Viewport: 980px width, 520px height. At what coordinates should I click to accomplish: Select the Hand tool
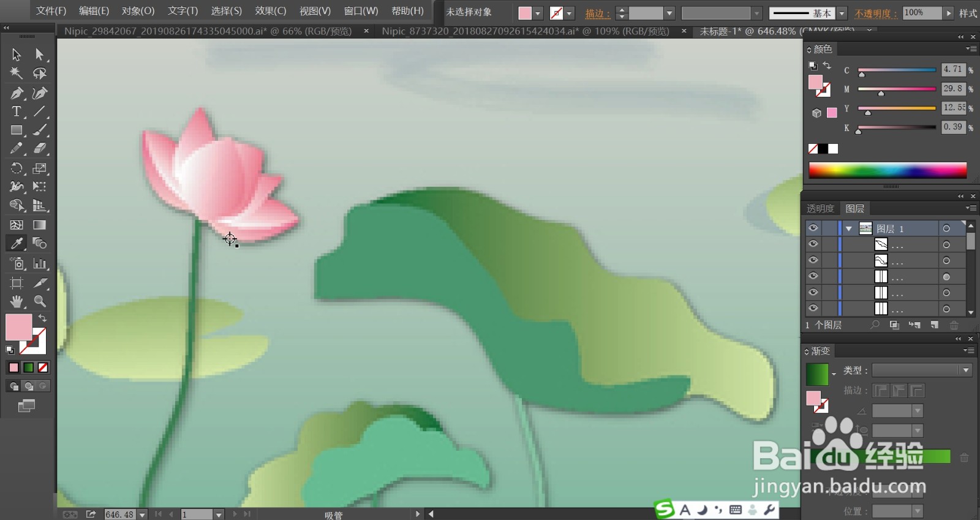(x=17, y=301)
